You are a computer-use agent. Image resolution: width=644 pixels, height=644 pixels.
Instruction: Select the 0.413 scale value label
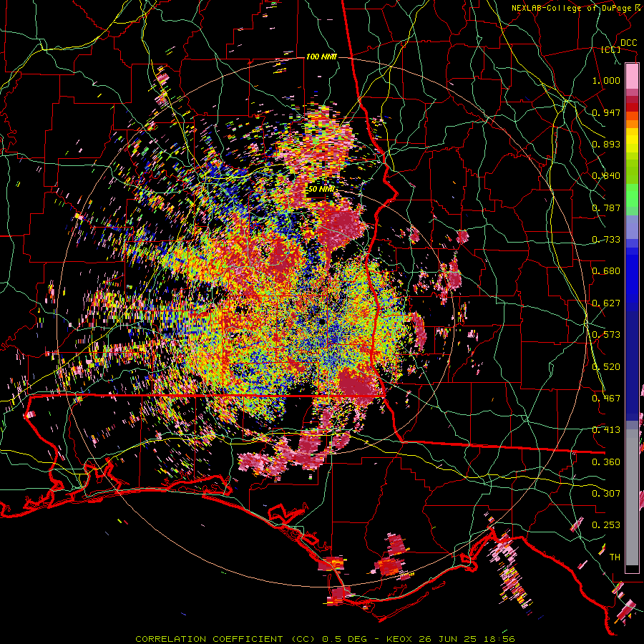click(606, 430)
